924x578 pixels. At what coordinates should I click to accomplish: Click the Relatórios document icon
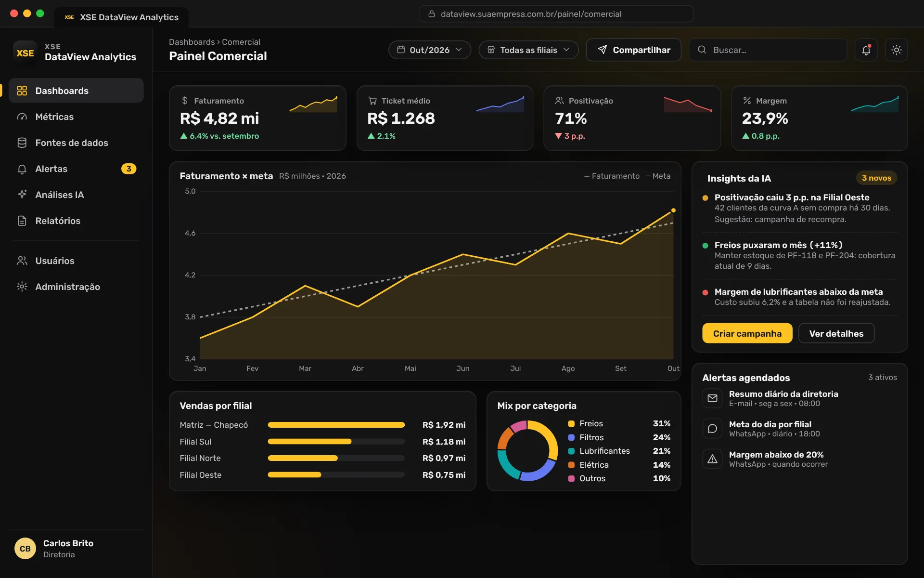(22, 221)
